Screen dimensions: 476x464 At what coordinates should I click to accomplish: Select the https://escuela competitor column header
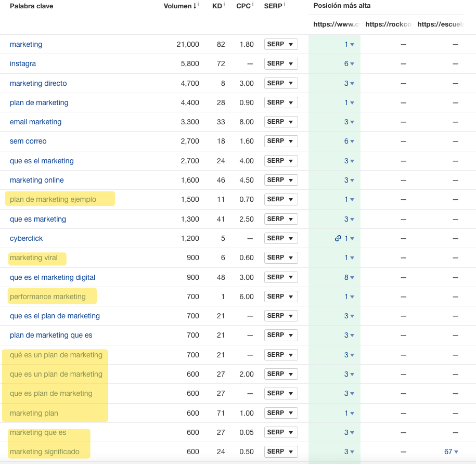pos(440,24)
